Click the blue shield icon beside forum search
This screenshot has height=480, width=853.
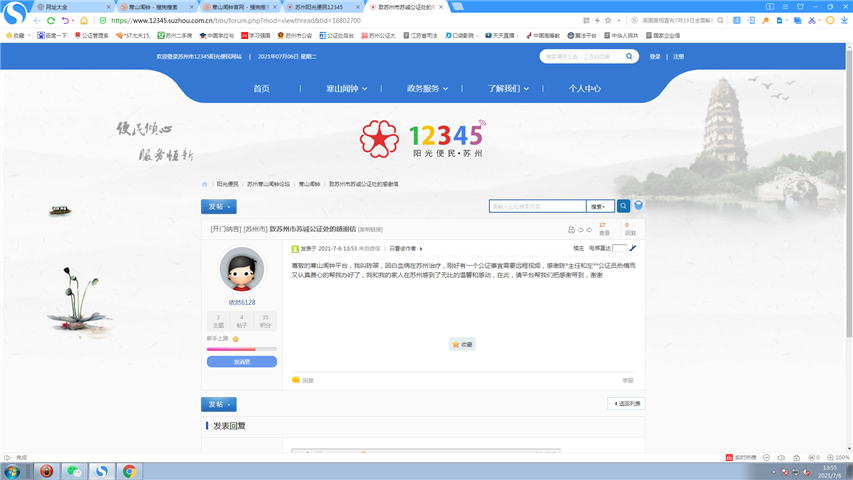pos(639,205)
